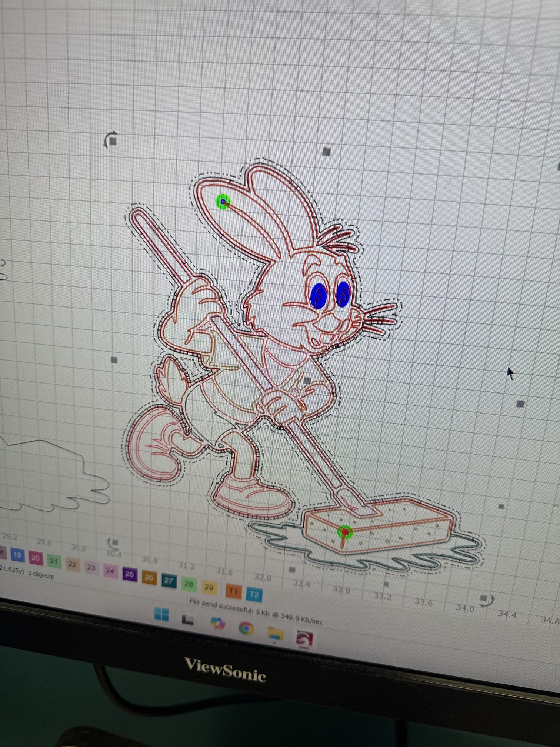The width and height of the screenshot is (560, 747).
Task: Click the green start-point marker on the sponge
Action: [345, 532]
